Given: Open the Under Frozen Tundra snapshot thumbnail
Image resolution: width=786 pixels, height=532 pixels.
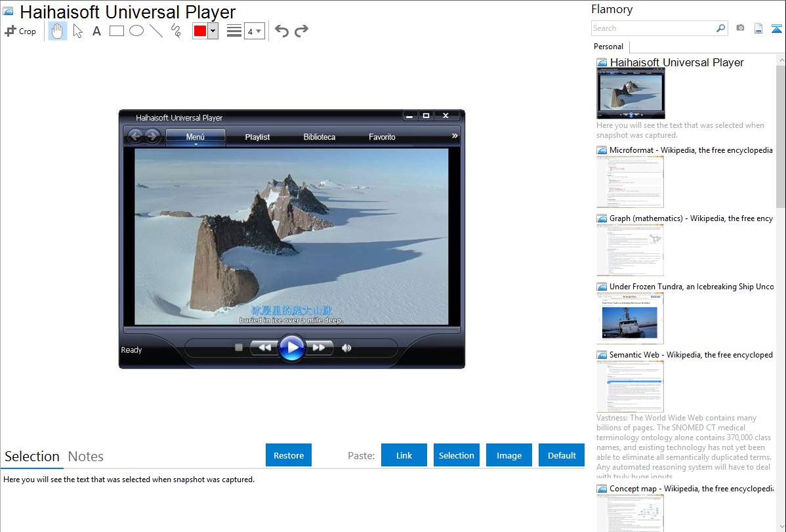Looking at the screenshot, I should pos(630,318).
